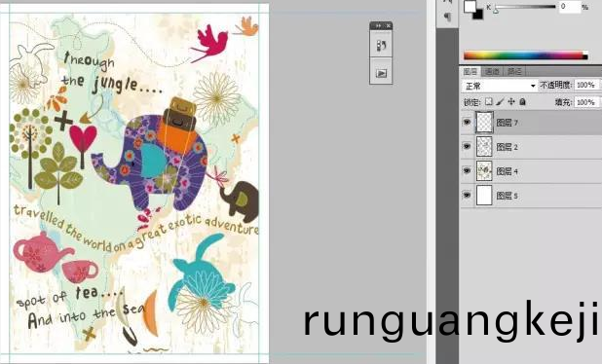Open the actions play icon in floating dock
The height and width of the screenshot is (364, 602).
coord(381,73)
